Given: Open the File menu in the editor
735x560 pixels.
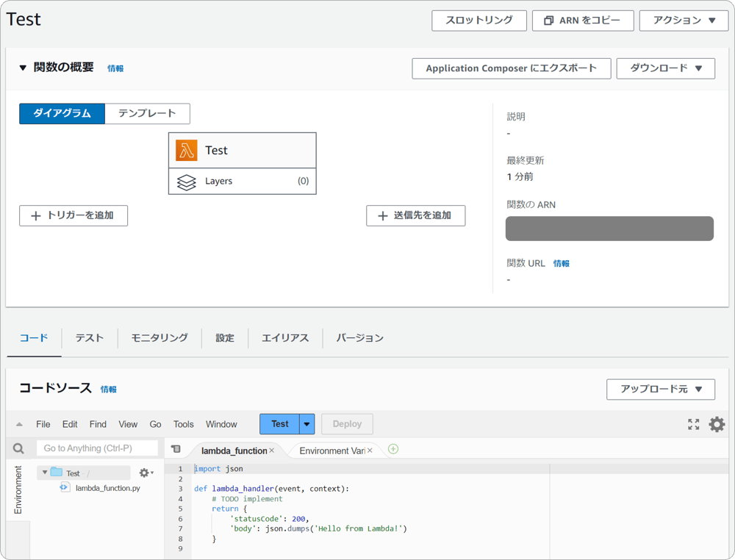Looking at the screenshot, I should pos(43,424).
